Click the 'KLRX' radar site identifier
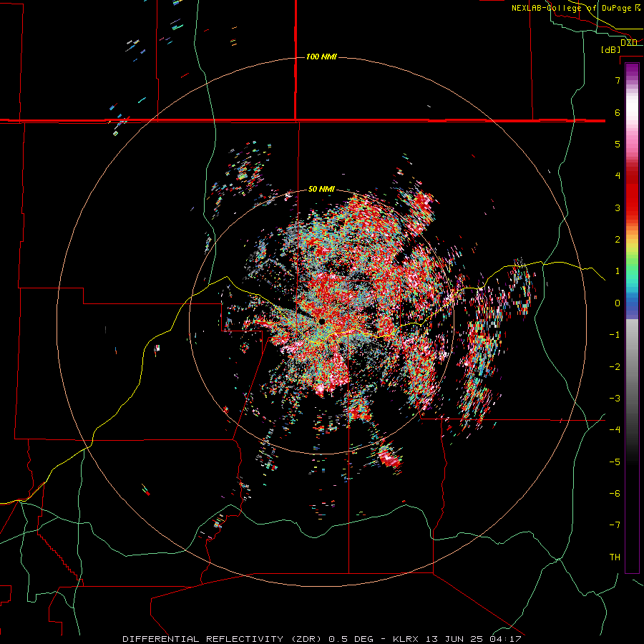The height and width of the screenshot is (644, 644). (406, 639)
